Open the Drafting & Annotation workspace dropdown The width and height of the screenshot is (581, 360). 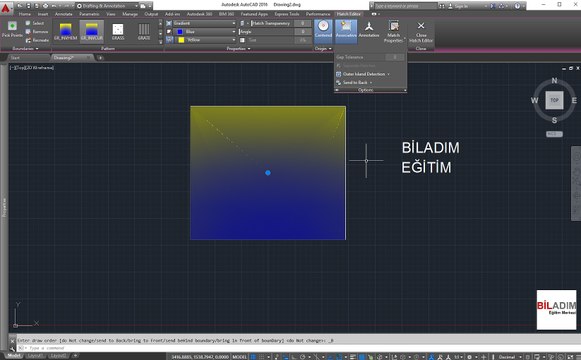pyautogui.click(x=107, y=6)
